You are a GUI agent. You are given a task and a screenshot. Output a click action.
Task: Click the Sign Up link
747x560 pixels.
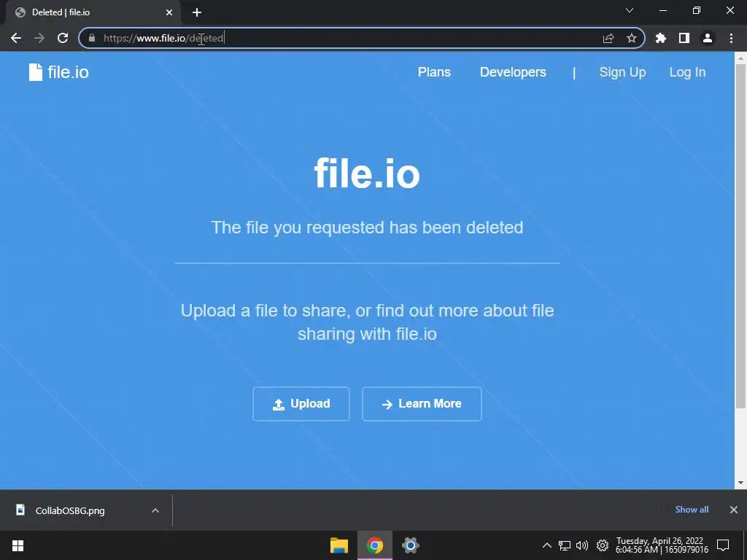pyautogui.click(x=622, y=72)
